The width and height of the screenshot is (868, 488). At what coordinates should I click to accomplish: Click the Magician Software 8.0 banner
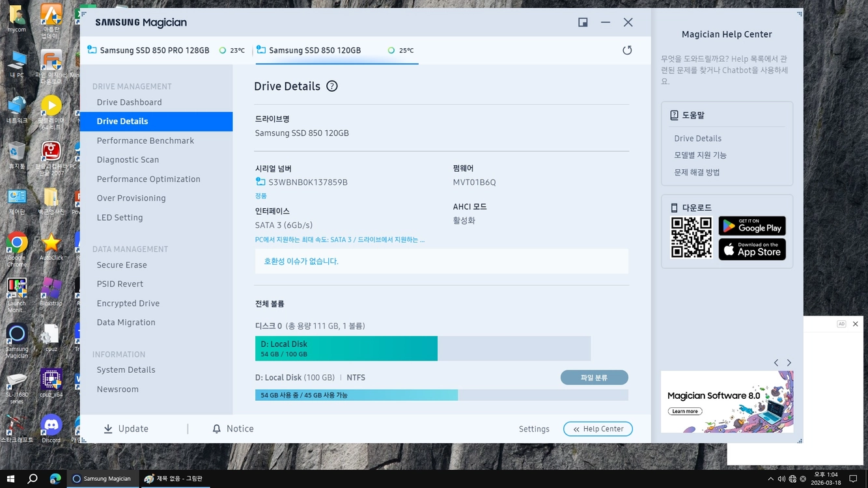(727, 401)
